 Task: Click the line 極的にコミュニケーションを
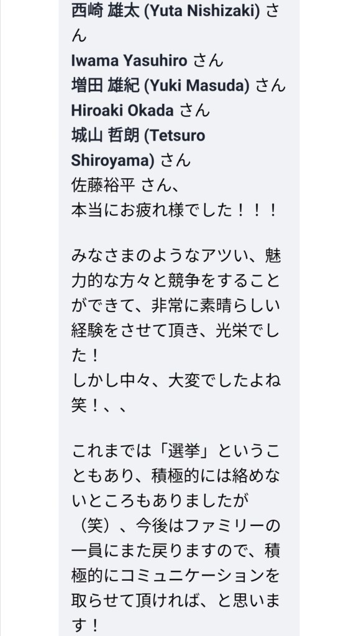(176, 575)
